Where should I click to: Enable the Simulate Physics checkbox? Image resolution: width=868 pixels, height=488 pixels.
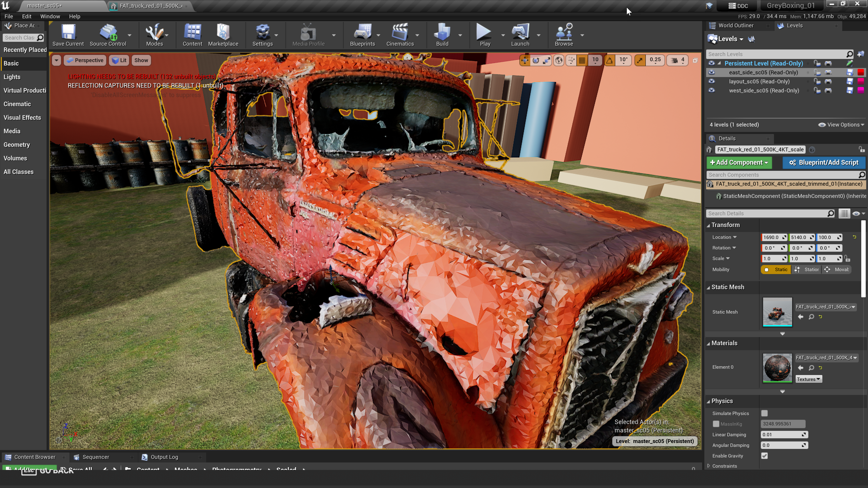(764, 413)
